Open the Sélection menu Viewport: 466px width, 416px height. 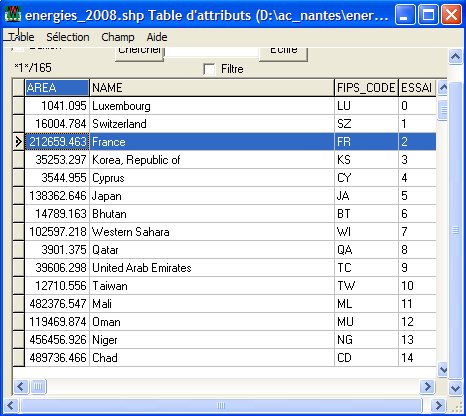tap(68, 37)
